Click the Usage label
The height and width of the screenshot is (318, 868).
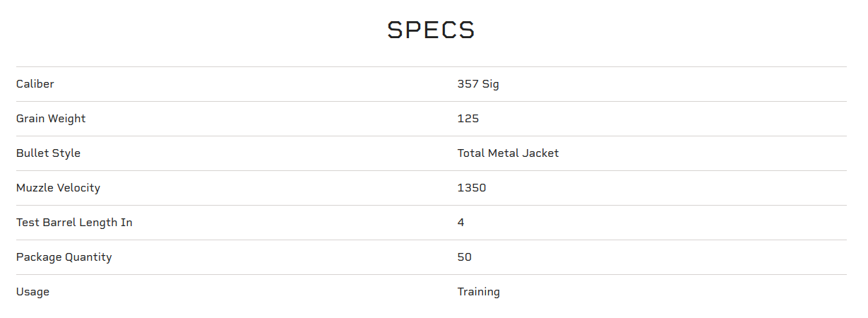tap(32, 292)
